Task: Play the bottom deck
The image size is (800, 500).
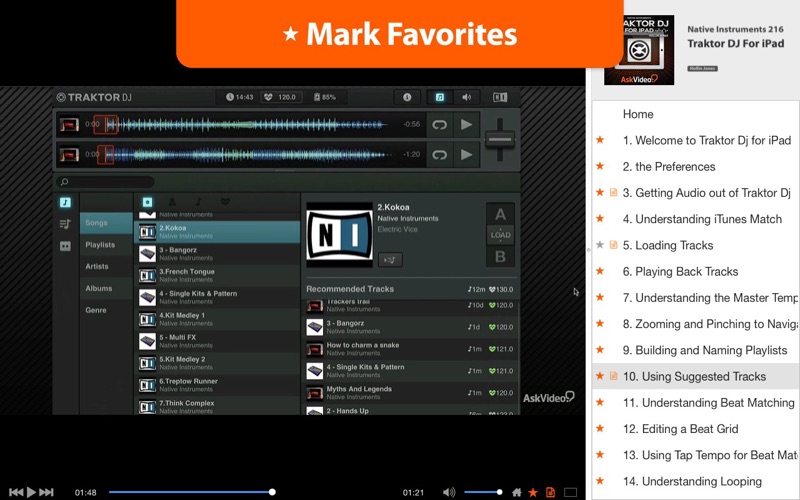Action: pyautogui.click(x=466, y=155)
